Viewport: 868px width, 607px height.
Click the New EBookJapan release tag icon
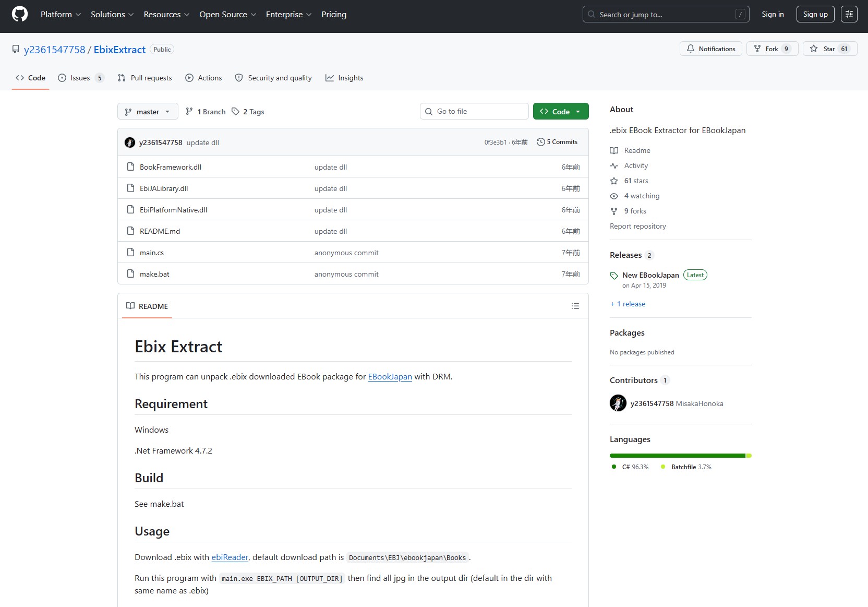tap(614, 276)
